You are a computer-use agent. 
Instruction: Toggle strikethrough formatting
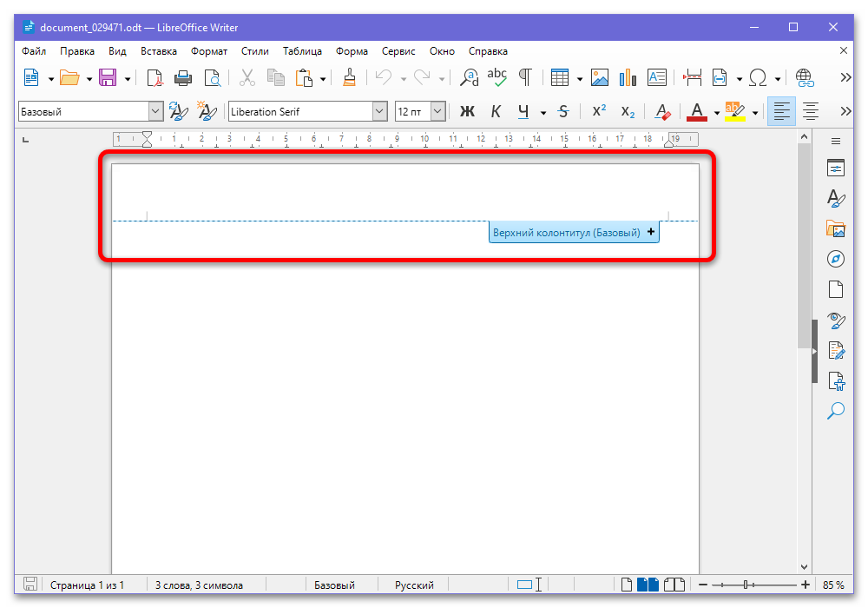(x=563, y=112)
